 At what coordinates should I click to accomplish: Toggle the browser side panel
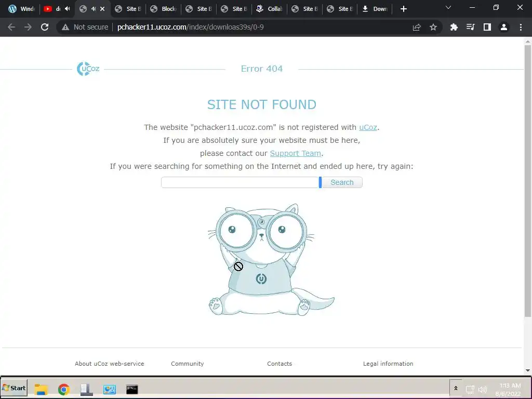click(x=487, y=27)
